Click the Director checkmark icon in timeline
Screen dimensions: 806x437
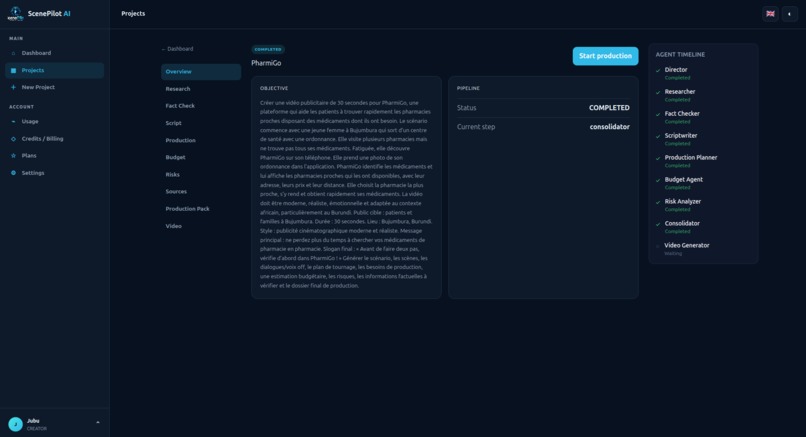click(658, 70)
